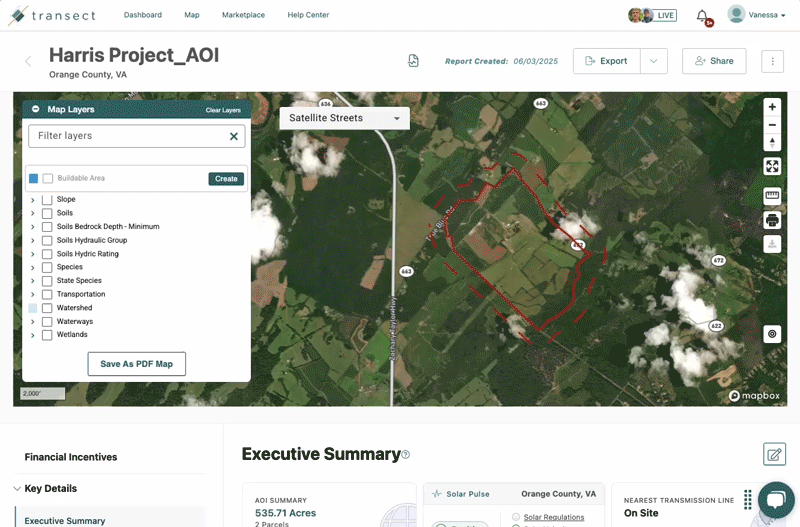This screenshot has height=527, width=800.
Task: Open the Vanessa account menu
Action: pos(767,15)
